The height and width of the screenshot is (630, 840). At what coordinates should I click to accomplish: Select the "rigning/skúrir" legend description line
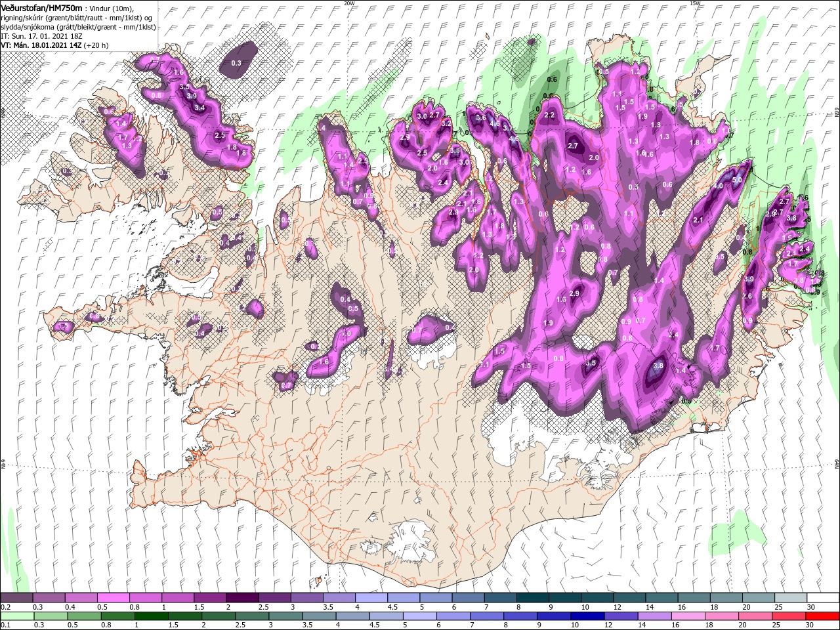pos(77,17)
